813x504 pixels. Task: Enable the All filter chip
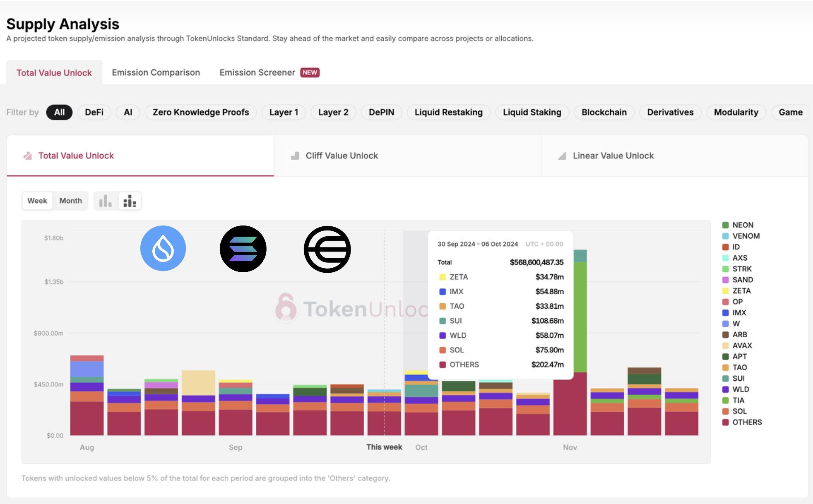59,112
